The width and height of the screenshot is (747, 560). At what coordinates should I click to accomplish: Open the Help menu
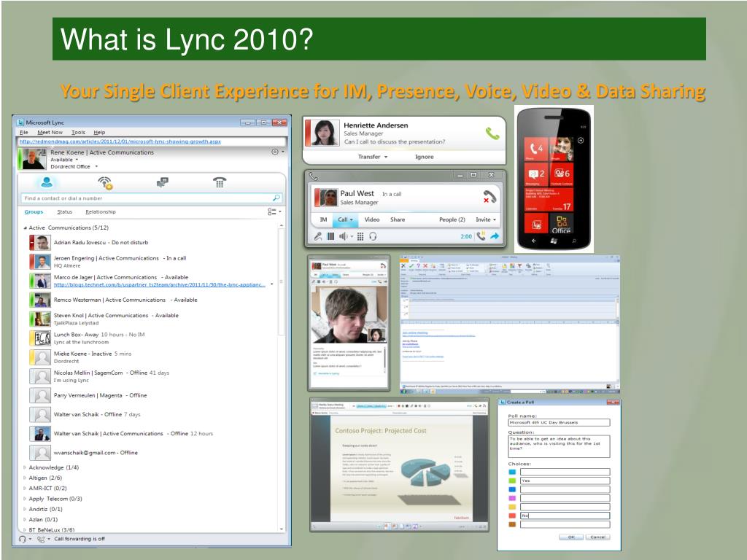point(99,133)
